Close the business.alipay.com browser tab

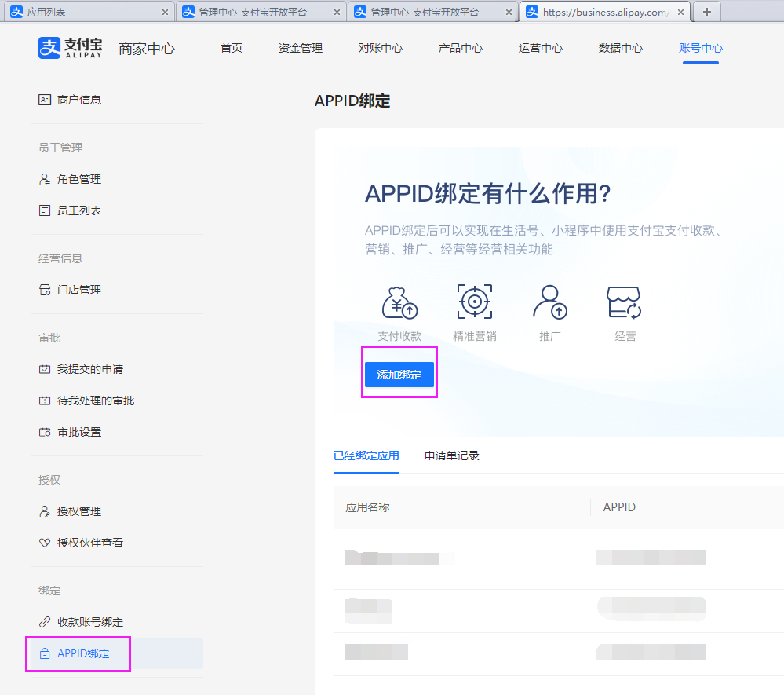tap(680, 13)
